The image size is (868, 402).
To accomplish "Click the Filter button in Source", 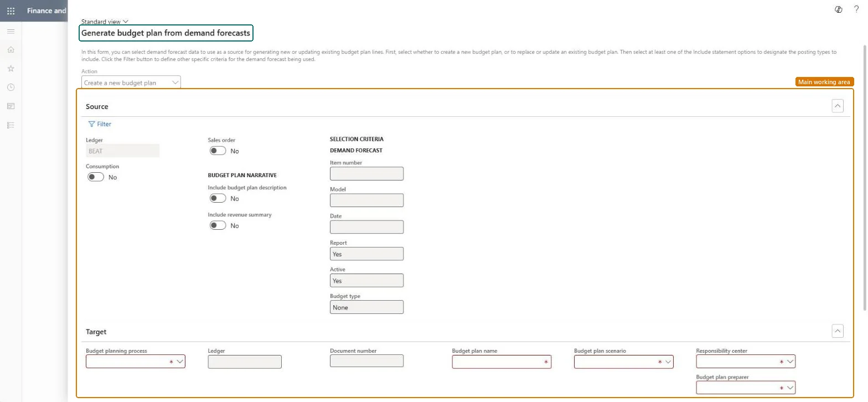I will click(x=100, y=124).
